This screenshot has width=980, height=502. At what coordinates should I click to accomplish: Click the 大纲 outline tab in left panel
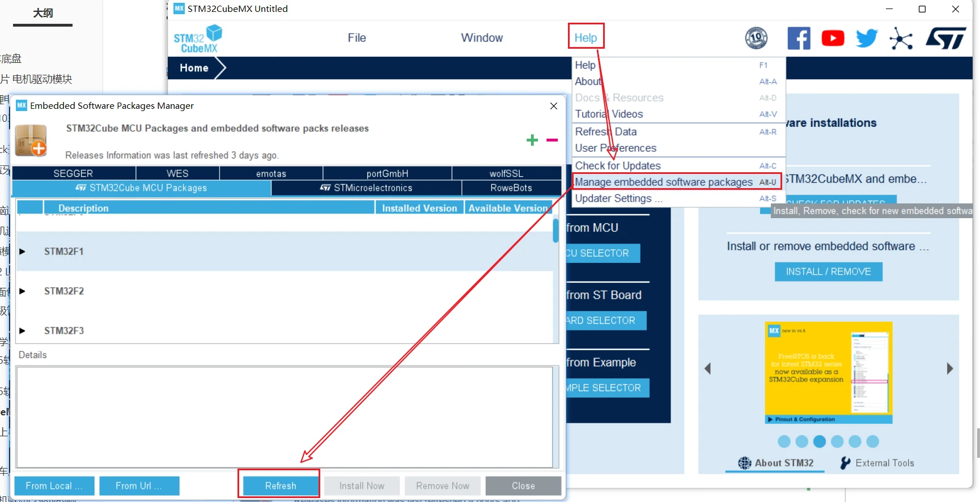point(43,13)
